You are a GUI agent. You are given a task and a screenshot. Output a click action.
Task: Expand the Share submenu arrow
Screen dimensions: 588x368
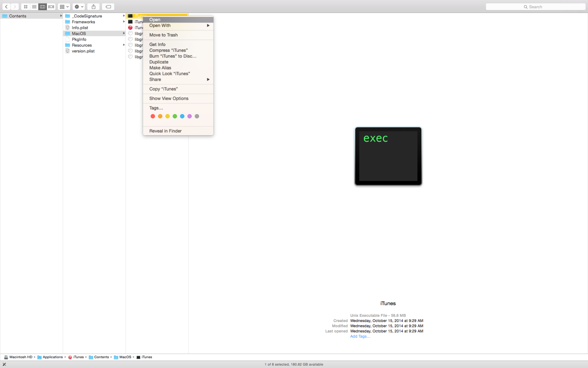(208, 79)
